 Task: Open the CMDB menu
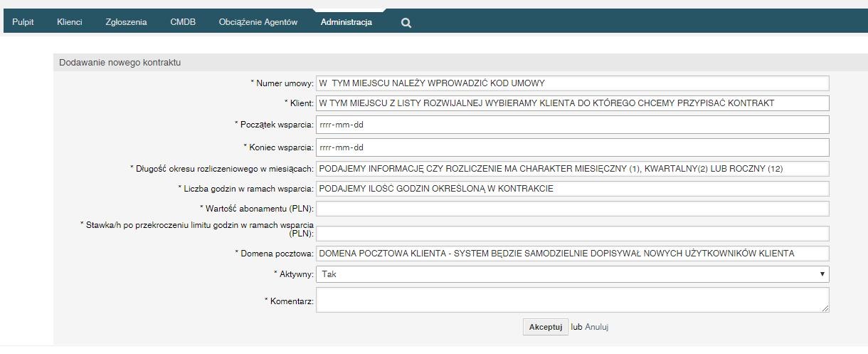(183, 22)
